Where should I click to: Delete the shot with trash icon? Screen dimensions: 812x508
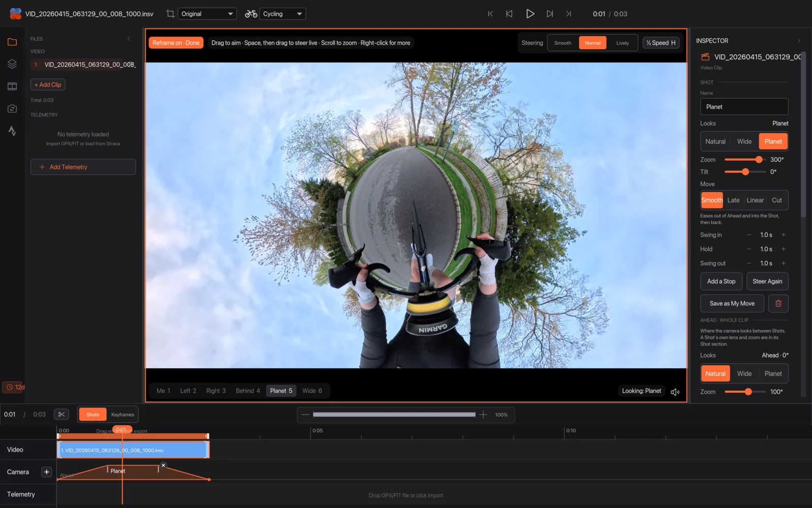click(x=779, y=303)
